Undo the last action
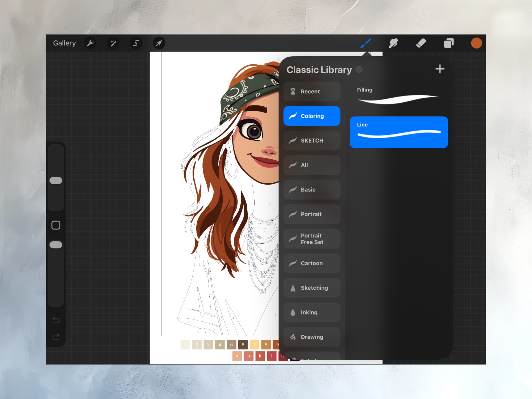Viewport: 532px width, 399px height. point(56,320)
